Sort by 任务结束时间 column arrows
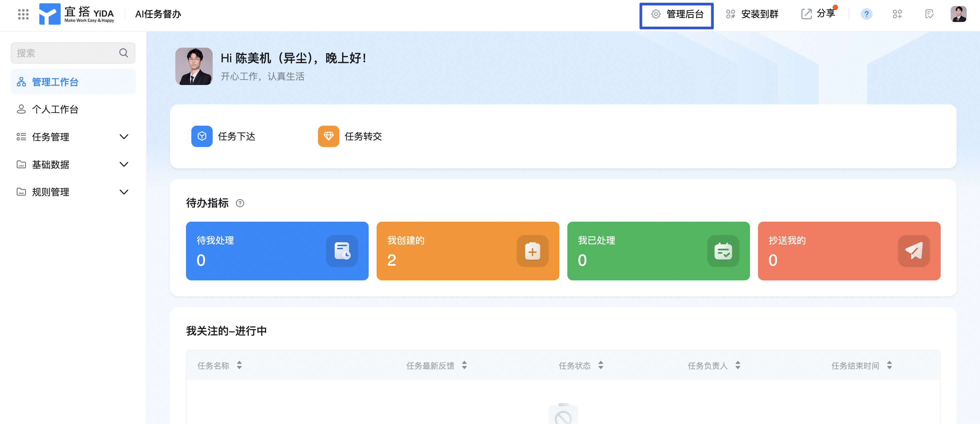This screenshot has height=424, width=980. coord(889,365)
